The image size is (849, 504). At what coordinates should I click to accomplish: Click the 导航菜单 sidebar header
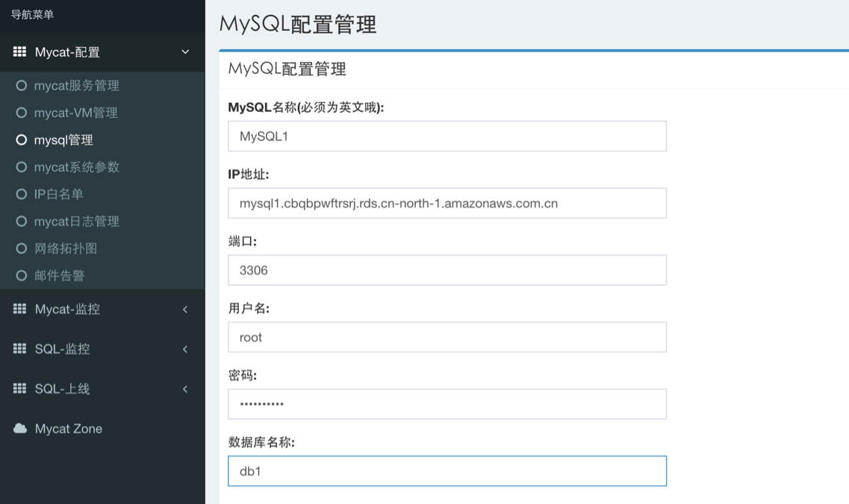coord(33,15)
